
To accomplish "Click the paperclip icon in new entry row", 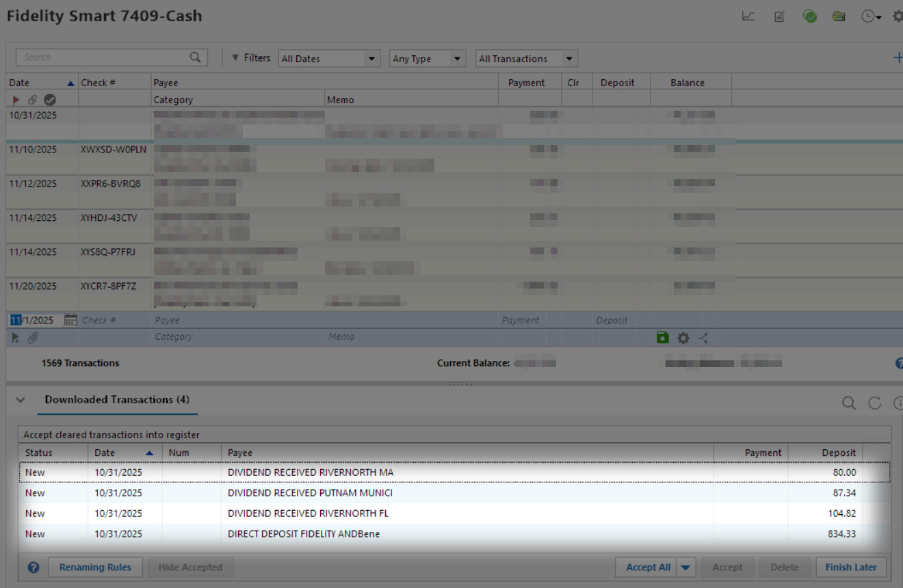I will coord(33,337).
